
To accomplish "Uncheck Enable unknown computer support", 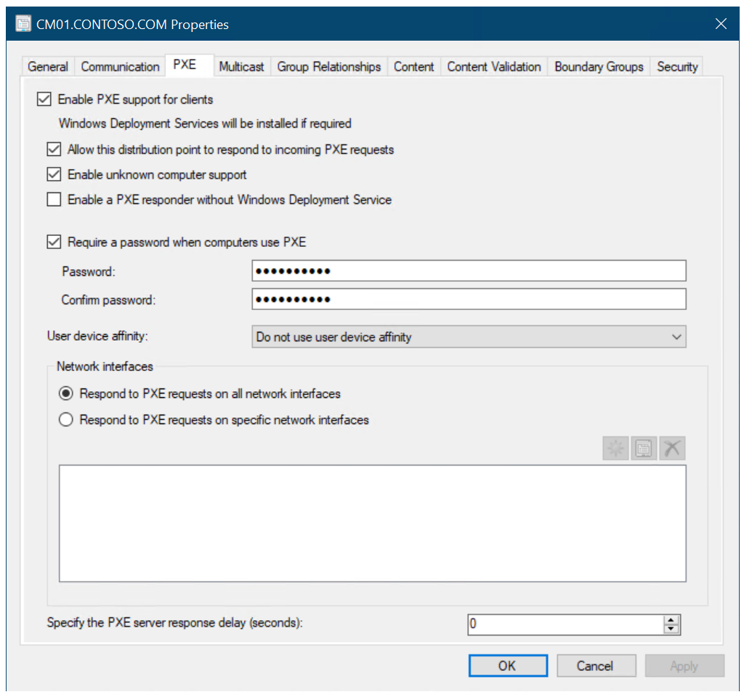I will coord(54,175).
